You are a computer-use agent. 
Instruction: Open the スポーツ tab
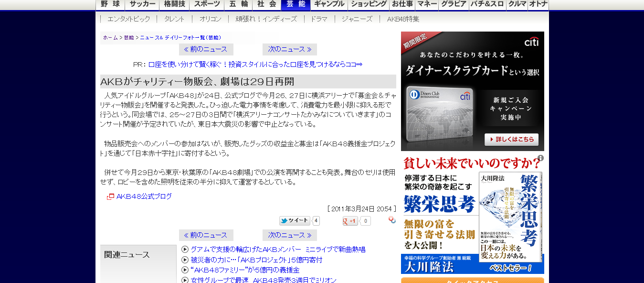pyautogui.click(x=207, y=5)
